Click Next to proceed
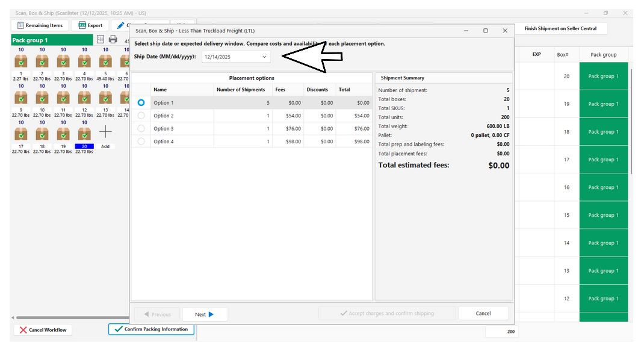 pos(205,314)
